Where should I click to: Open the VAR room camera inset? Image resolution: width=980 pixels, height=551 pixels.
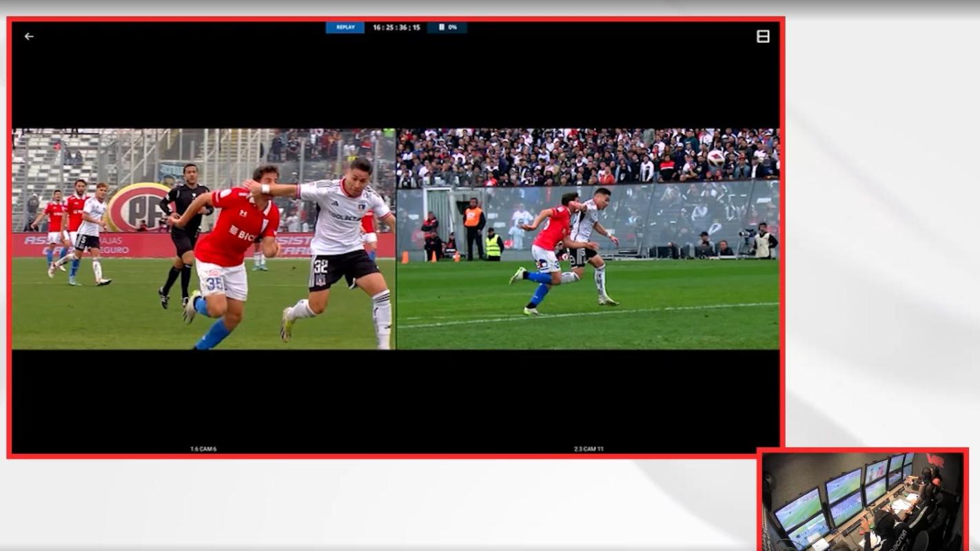pos(863,501)
